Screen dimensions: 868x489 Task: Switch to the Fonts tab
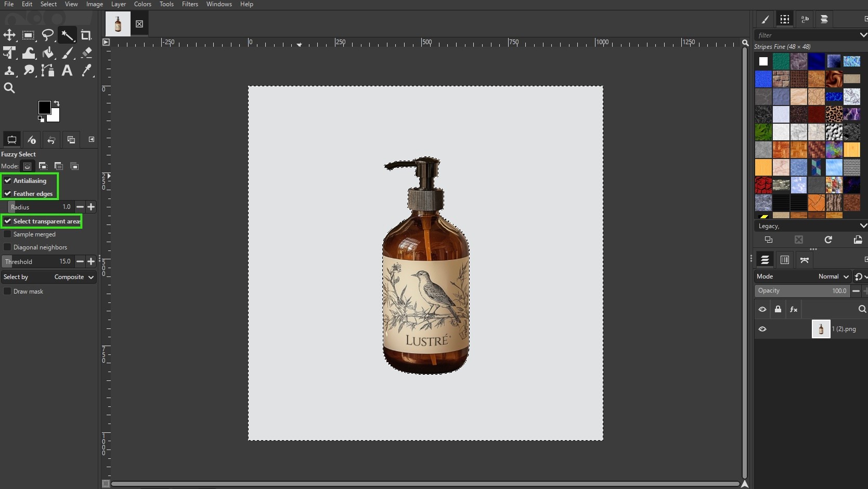[x=805, y=19]
